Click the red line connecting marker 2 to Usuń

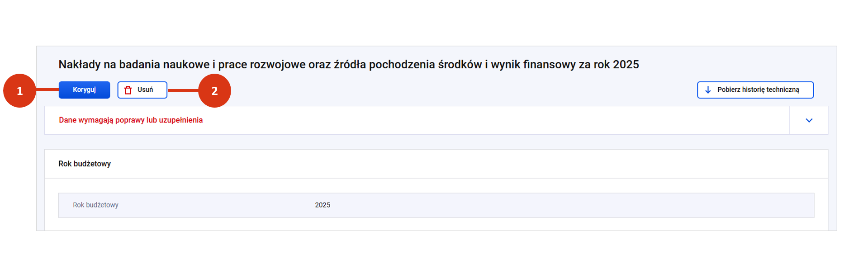coord(183,90)
